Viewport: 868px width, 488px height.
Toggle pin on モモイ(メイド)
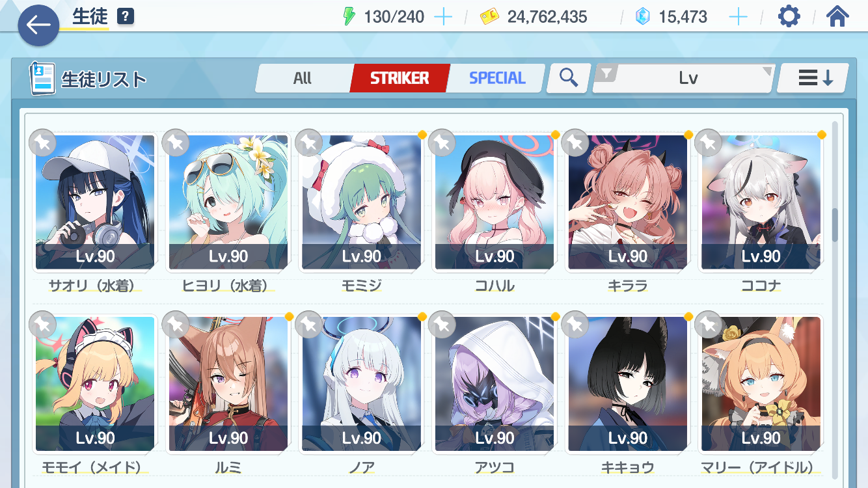(x=42, y=324)
